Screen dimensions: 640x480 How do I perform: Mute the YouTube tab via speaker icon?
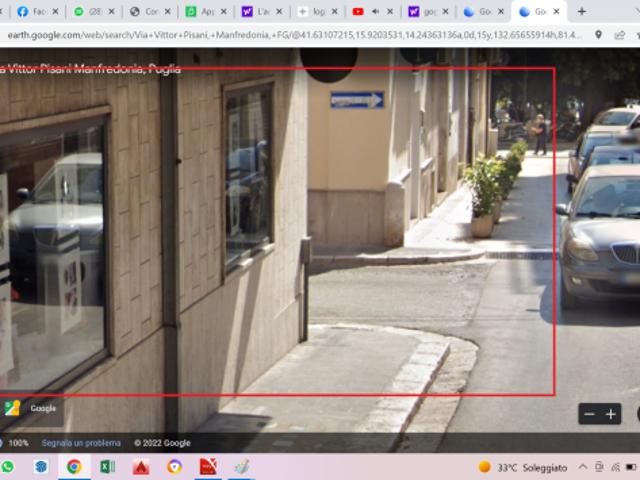(x=375, y=12)
